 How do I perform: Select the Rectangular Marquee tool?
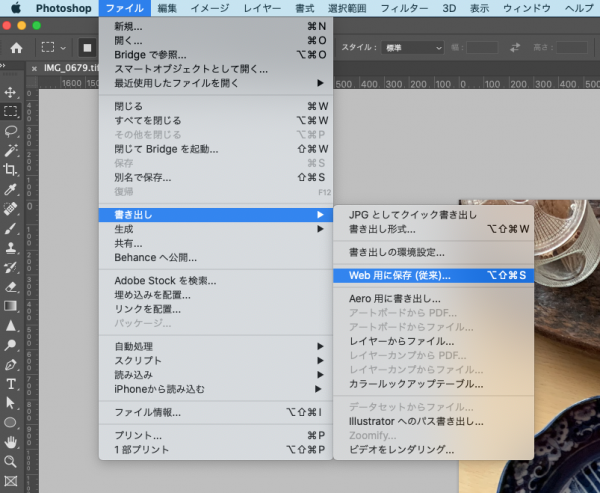[x=11, y=111]
